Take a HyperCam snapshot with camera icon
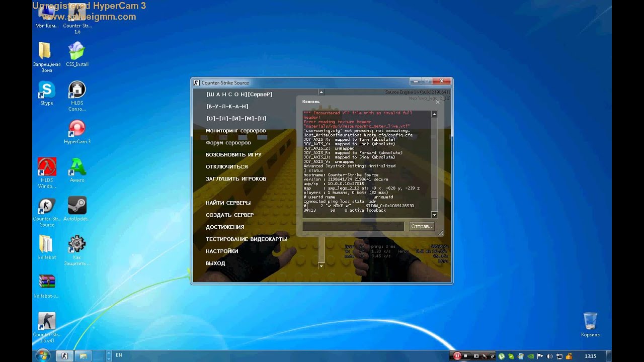Screen dimensions: 644x362 click(475, 356)
